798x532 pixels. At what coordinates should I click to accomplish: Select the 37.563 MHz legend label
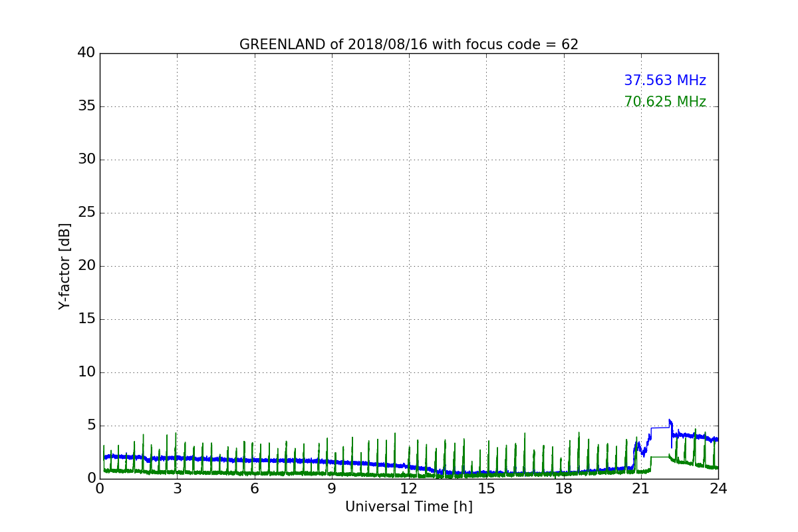coord(665,80)
